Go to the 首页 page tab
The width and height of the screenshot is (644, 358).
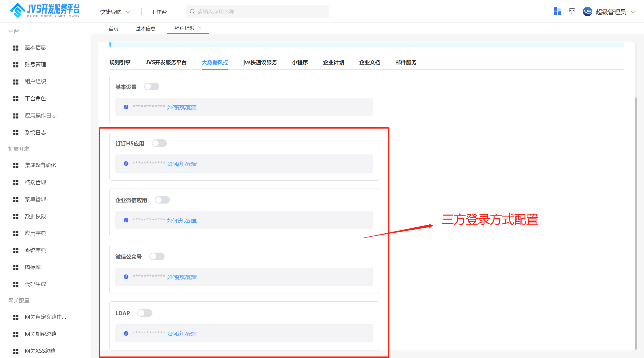pyautogui.click(x=114, y=29)
